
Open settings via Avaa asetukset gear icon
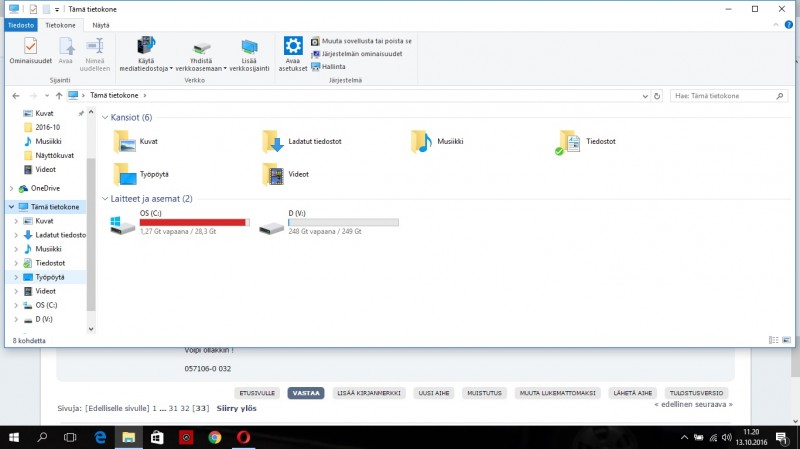(293, 46)
